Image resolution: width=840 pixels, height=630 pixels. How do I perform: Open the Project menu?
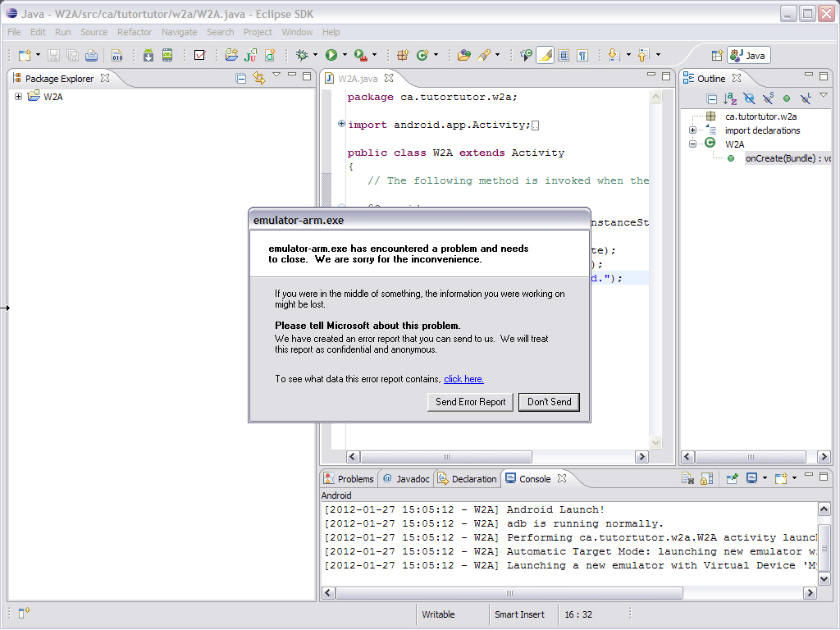258,32
